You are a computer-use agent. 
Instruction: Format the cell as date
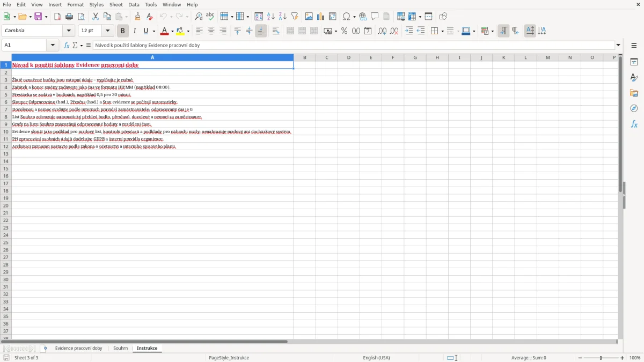coord(368,31)
